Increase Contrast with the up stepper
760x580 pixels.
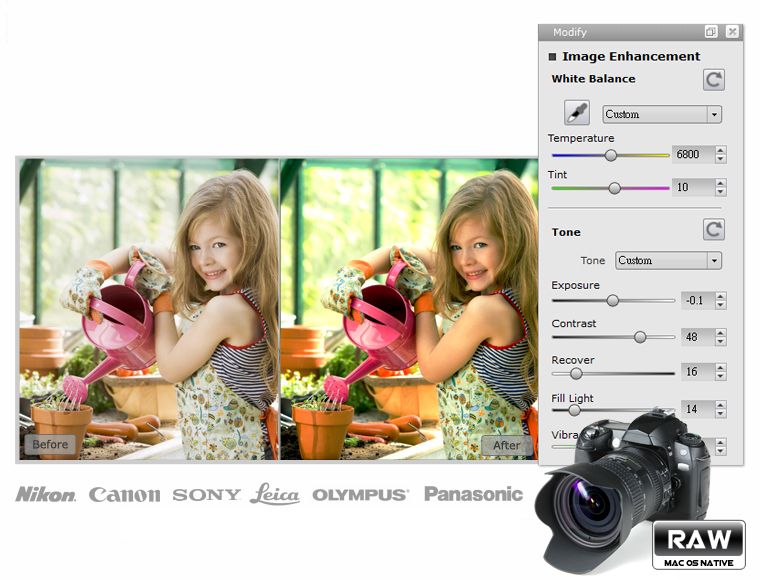tap(721, 332)
